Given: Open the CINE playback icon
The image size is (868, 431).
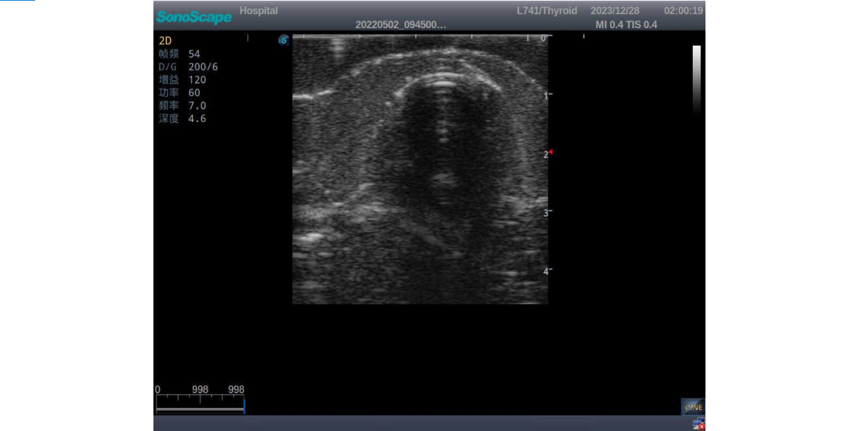Looking at the screenshot, I should 692,406.
